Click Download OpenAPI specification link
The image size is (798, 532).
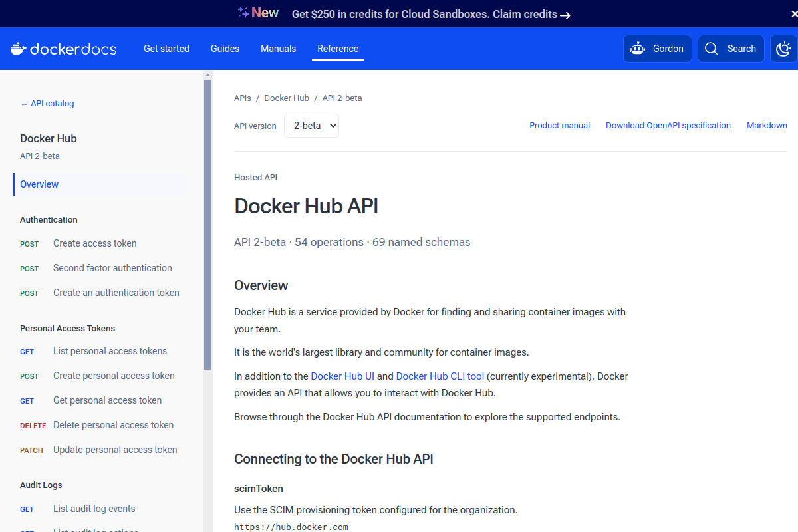point(668,125)
